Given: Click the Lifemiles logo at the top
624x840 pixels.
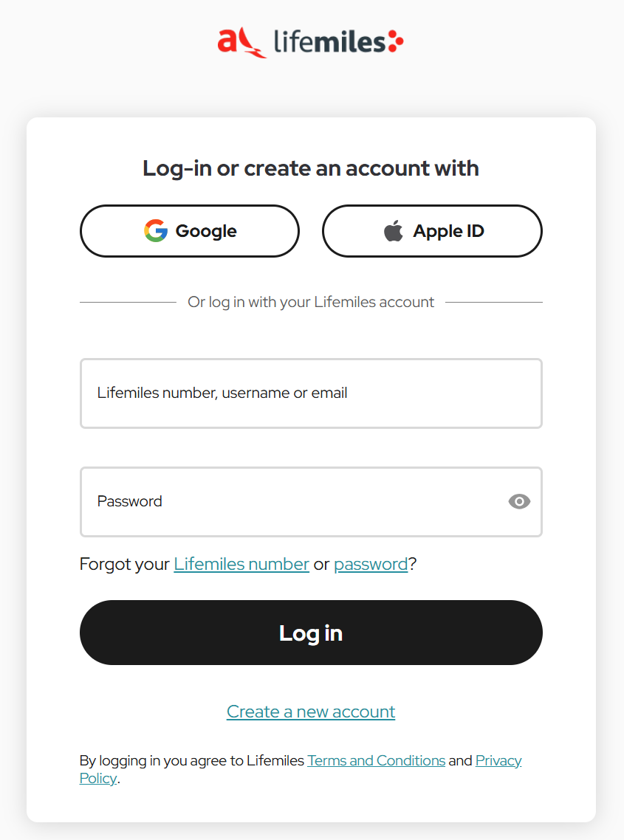Looking at the screenshot, I should tap(310, 42).
